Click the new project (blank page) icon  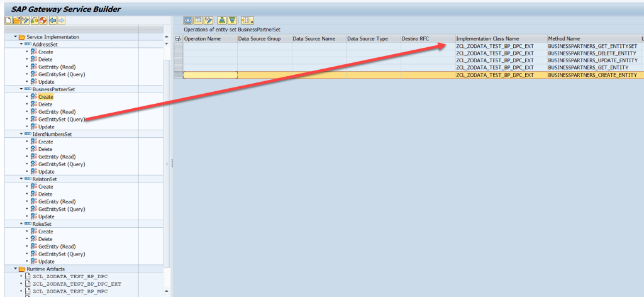(8, 20)
